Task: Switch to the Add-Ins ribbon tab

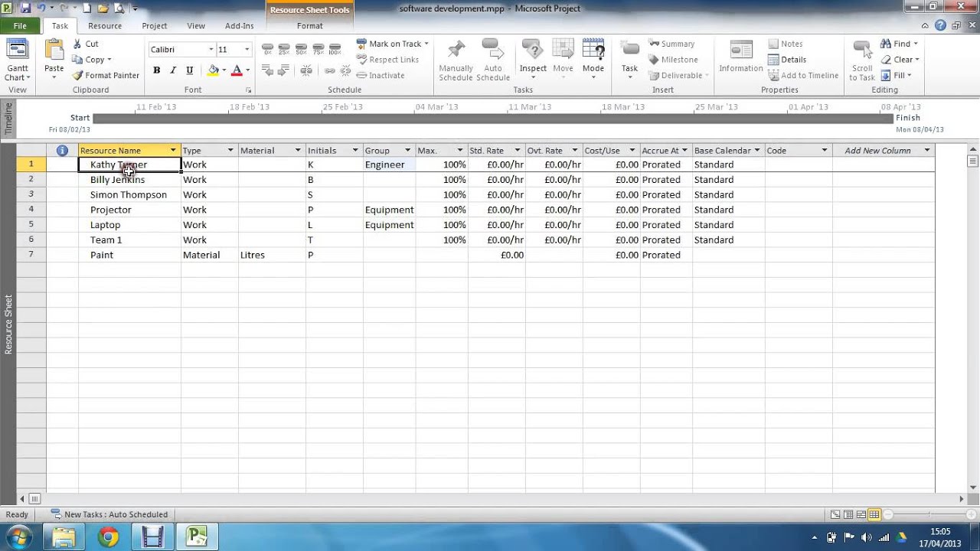Action: tap(239, 26)
